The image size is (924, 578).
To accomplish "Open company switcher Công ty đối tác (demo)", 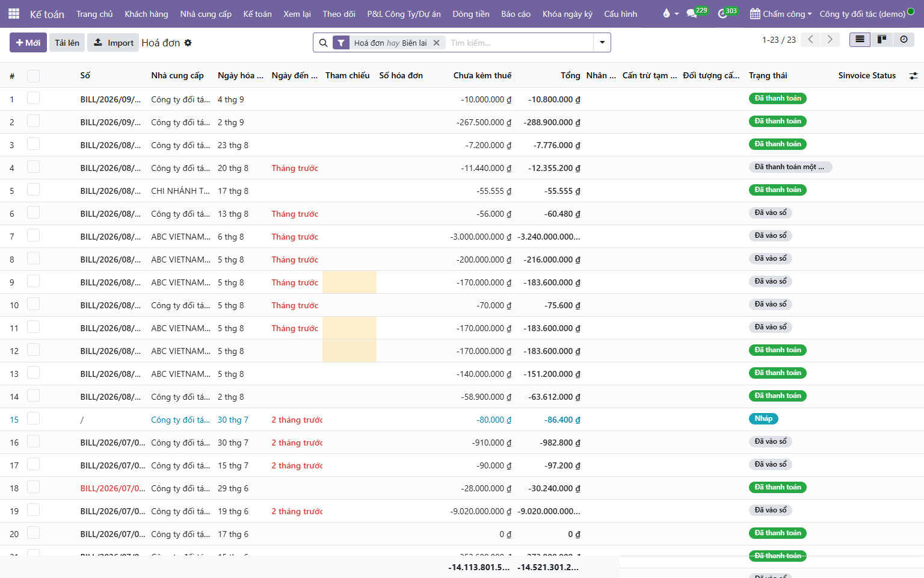I will (863, 14).
